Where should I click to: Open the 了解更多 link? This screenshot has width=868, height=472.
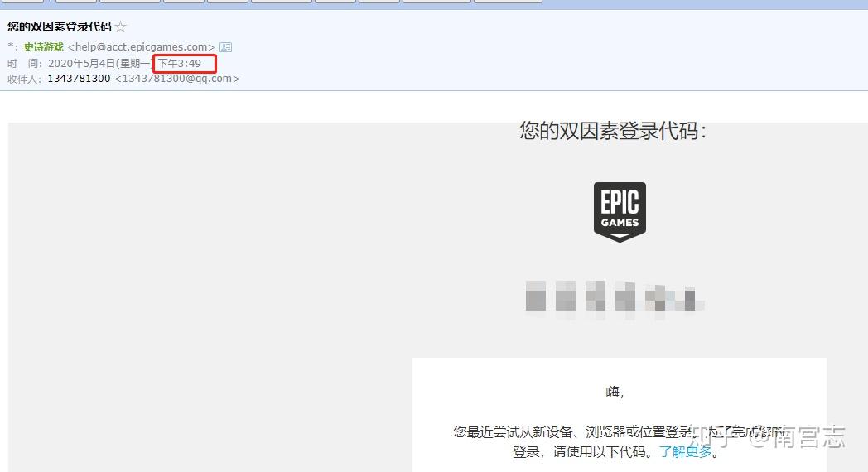[x=685, y=451]
